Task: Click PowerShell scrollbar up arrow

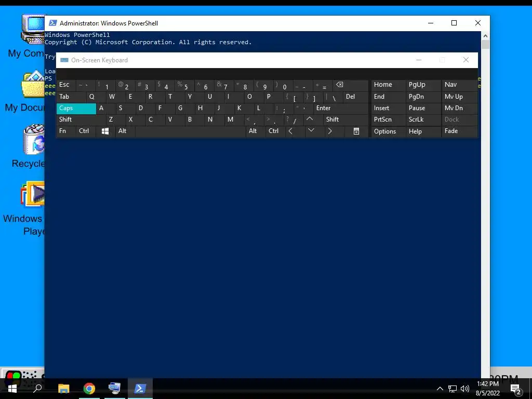Action: pos(485,36)
